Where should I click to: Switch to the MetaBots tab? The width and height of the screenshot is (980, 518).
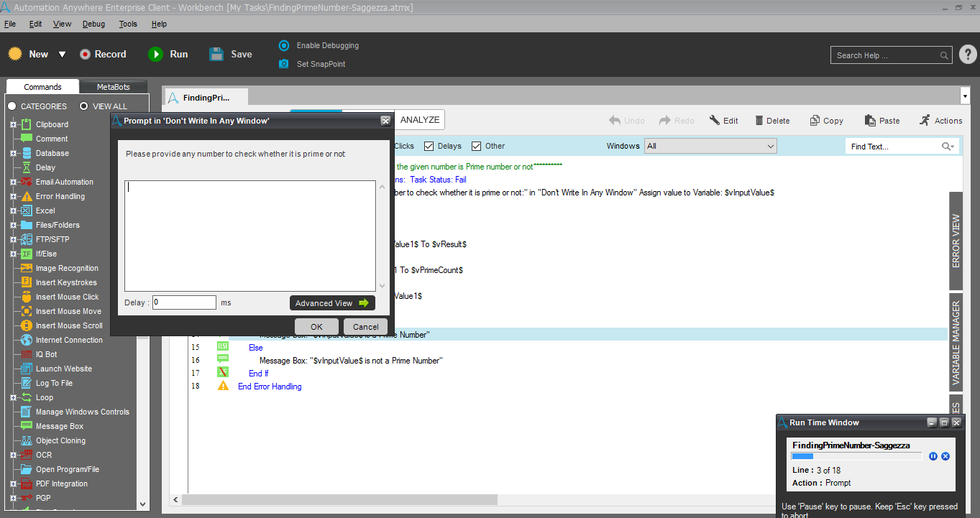click(x=114, y=87)
